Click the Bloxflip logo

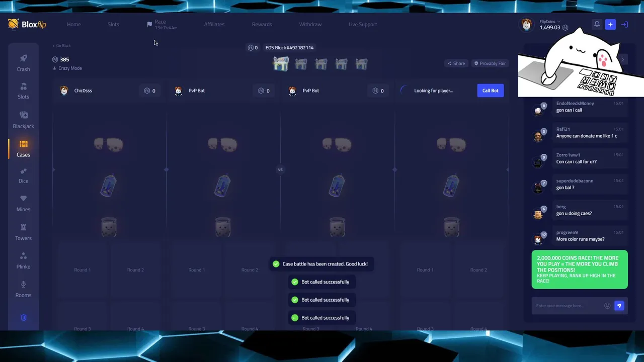[x=27, y=24]
